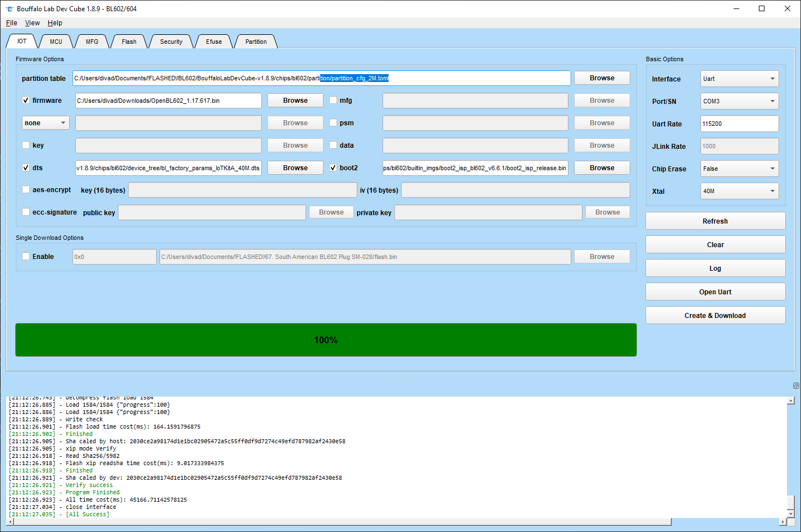This screenshot has height=532, width=801.
Task: Click Browse for dts file
Action: coord(295,168)
